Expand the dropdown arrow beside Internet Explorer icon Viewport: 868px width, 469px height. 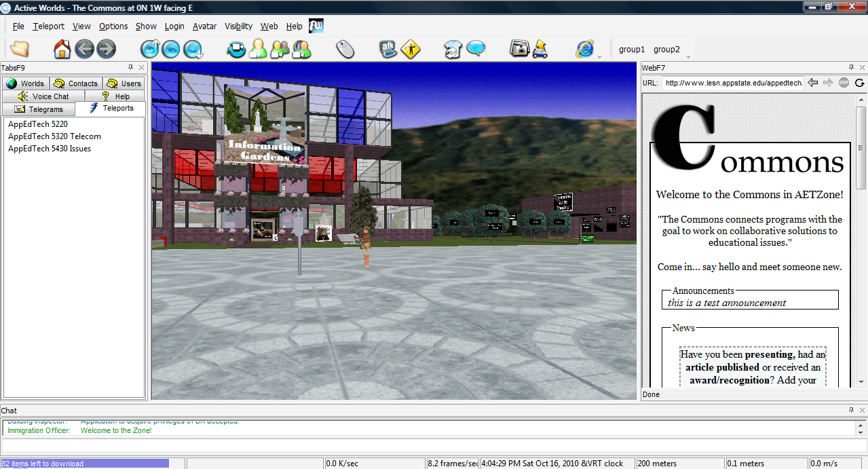pos(599,57)
